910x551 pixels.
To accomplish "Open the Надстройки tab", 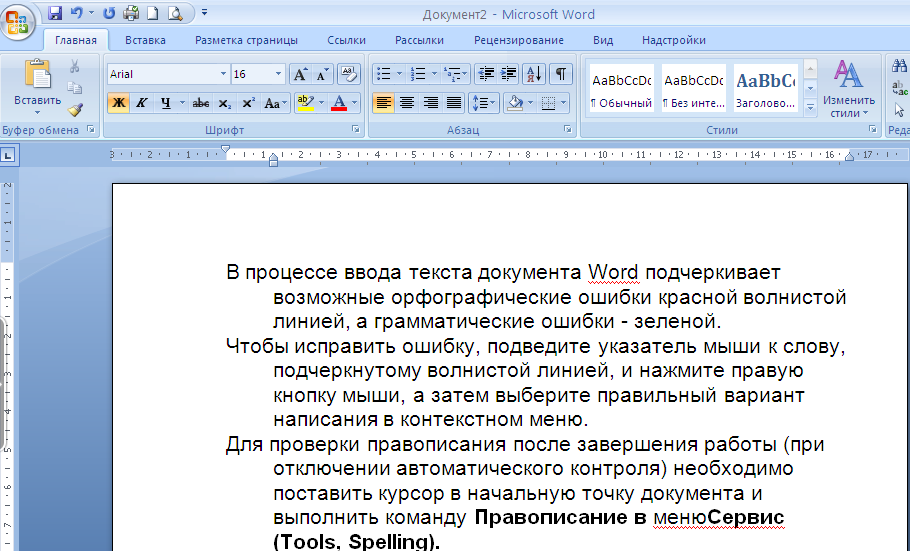I will coord(673,40).
